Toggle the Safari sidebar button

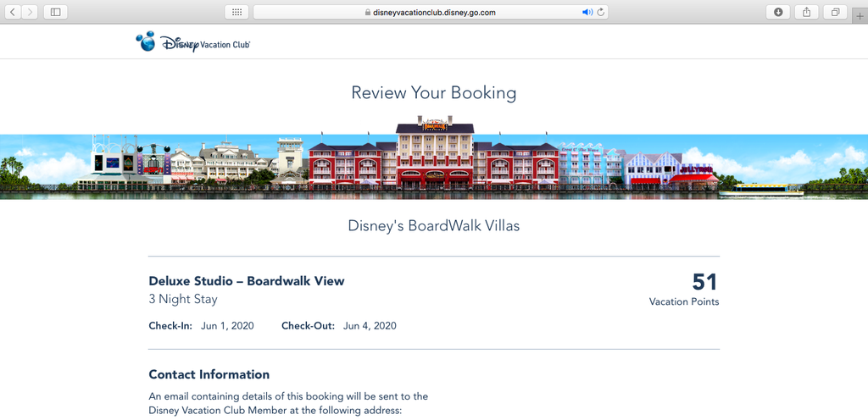55,12
